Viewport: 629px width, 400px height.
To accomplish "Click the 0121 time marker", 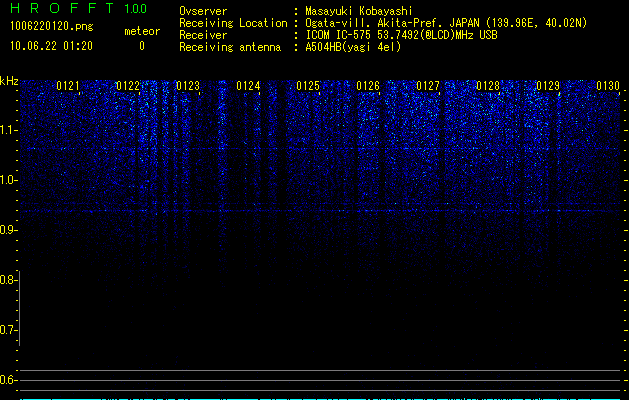I will coord(68,86).
